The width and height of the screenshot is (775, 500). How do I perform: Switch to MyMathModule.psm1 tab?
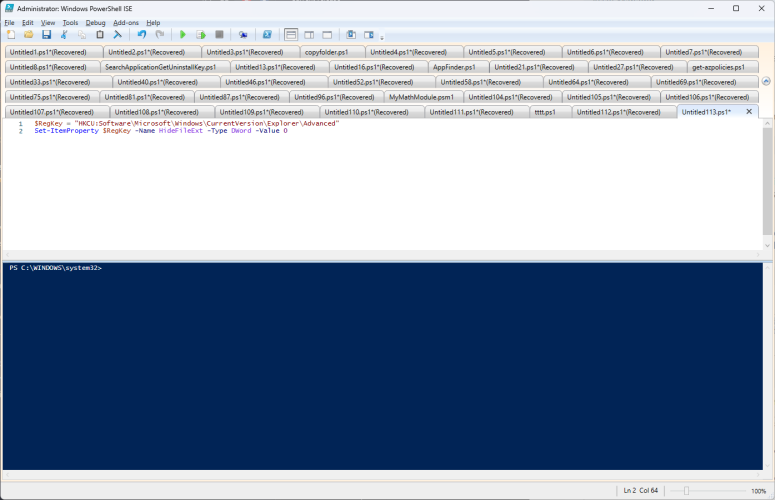[424, 97]
